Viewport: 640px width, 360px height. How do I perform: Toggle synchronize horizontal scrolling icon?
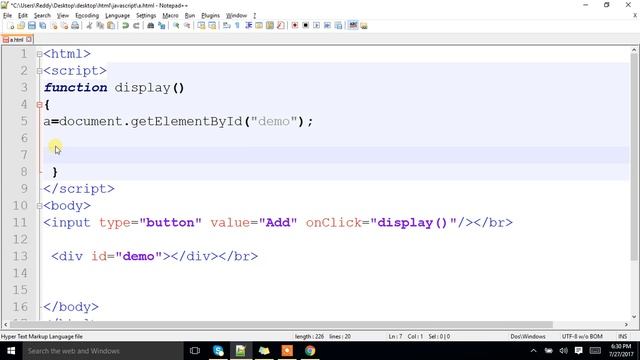212,26
